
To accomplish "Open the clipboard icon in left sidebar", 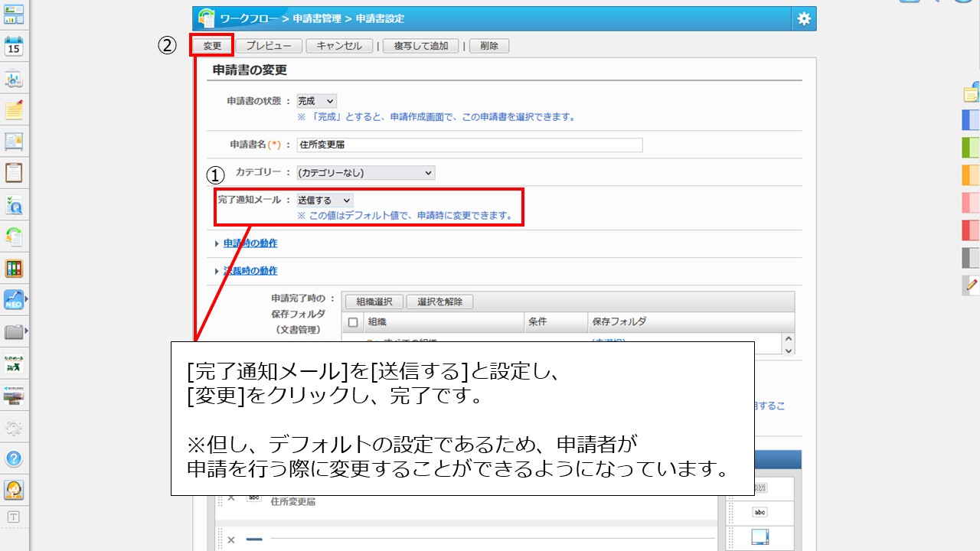I will click(x=14, y=173).
